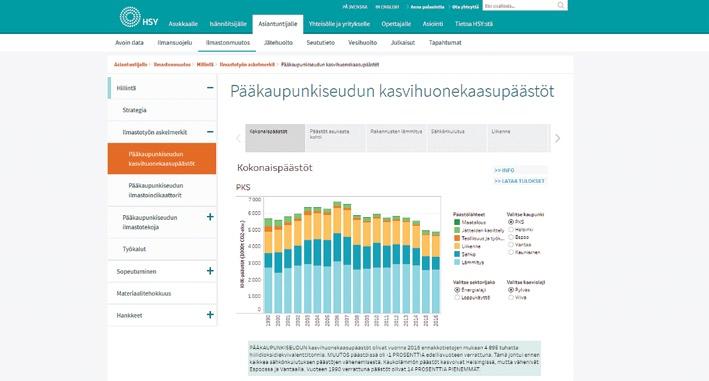Screen dimensions: 709x381
Task: Expand Pääkaupunkiseudun ilmastotekoja section
Action: click(x=210, y=217)
